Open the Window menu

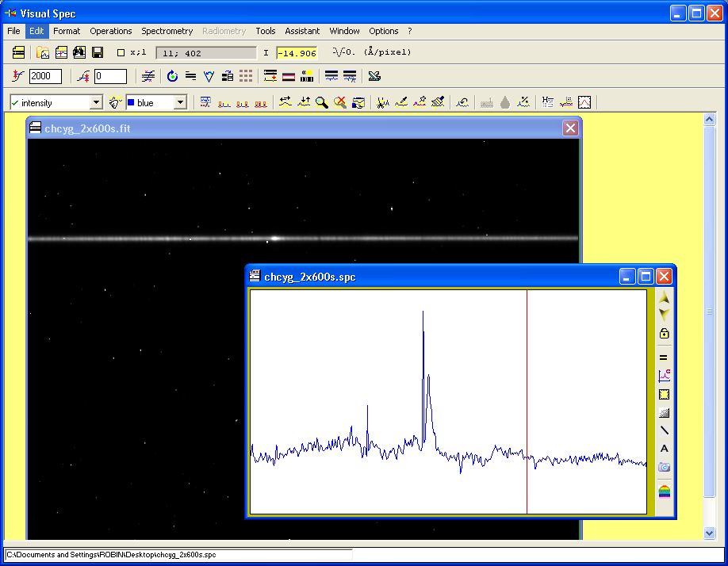pyautogui.click(x=344, y=31)
